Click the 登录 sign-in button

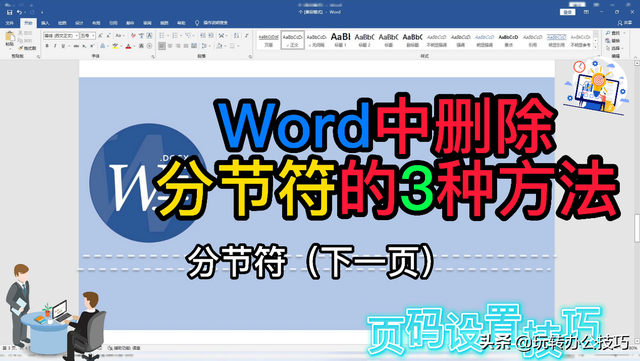[567, 12]
